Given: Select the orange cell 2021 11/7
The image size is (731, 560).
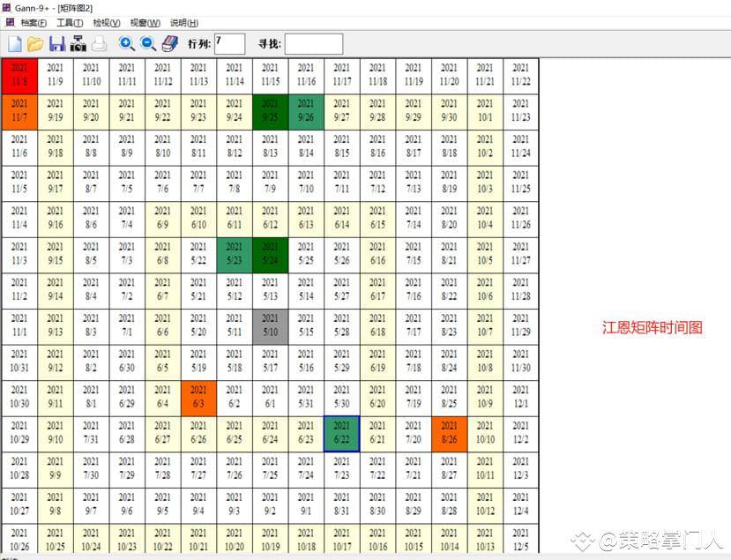Looking at the screenshot, I should pyautogui.click(x=19, y=112).
